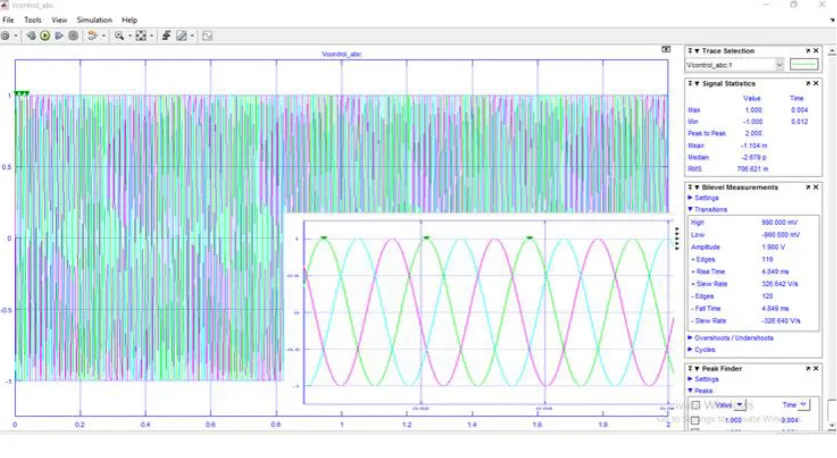Click the Max value 1.000 statistic
The height and width of the screenshot is (458, 837).
tap(753, 110)
